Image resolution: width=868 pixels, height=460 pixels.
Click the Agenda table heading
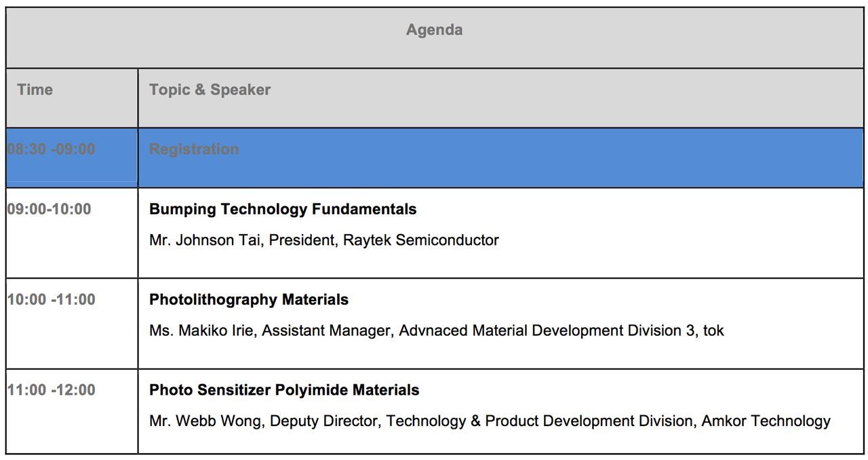tap(434, 31)
